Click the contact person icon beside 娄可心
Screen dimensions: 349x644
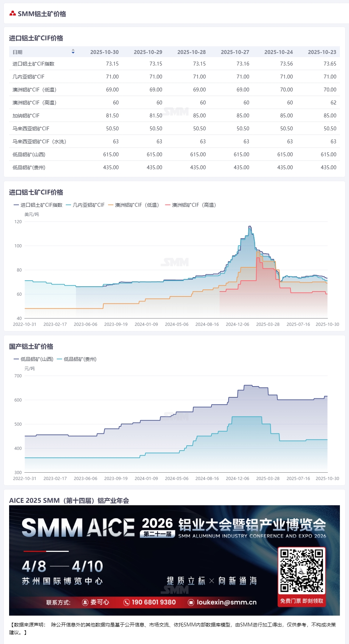(x=85, y=602)
